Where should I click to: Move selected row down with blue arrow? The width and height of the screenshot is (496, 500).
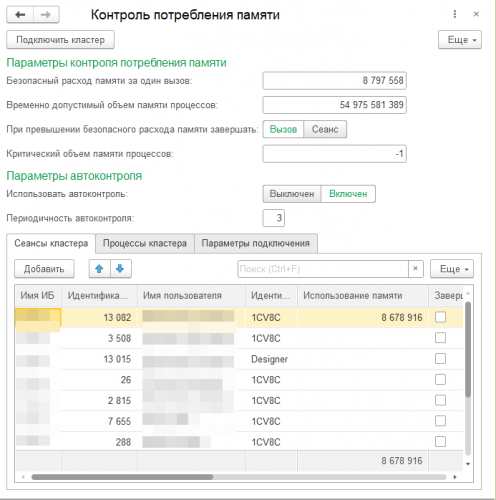(x=120, y=269)
